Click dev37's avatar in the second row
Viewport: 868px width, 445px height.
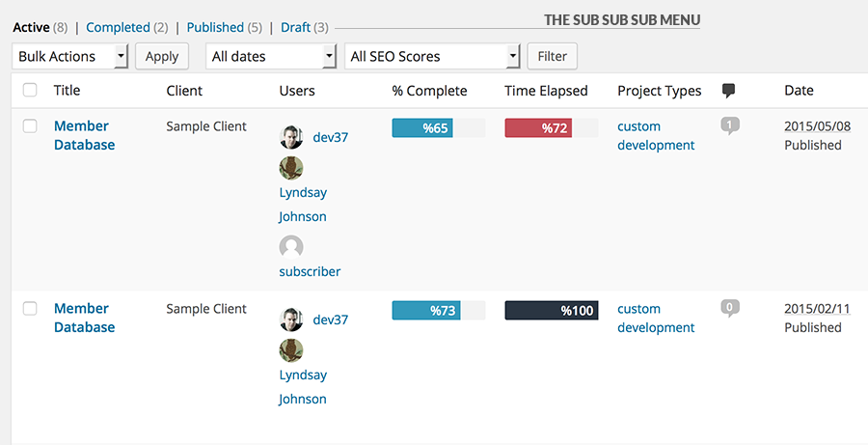(x=291, y=320)
